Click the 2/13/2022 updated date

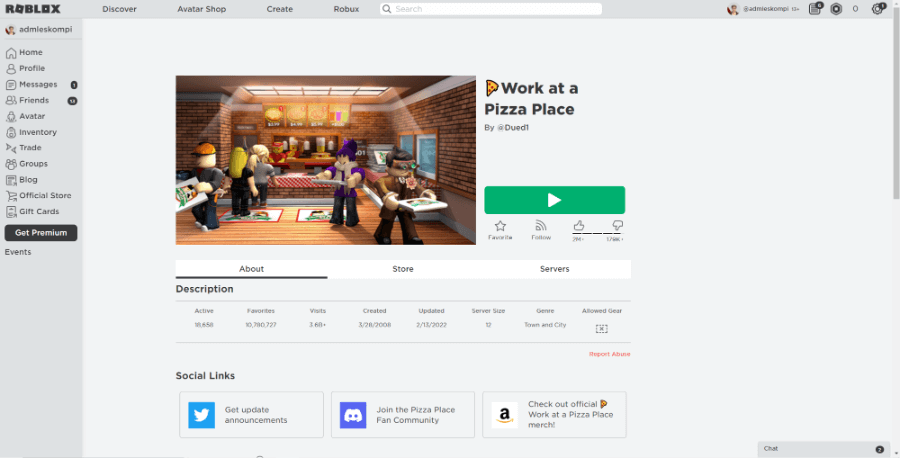click(x=431, y=325)
